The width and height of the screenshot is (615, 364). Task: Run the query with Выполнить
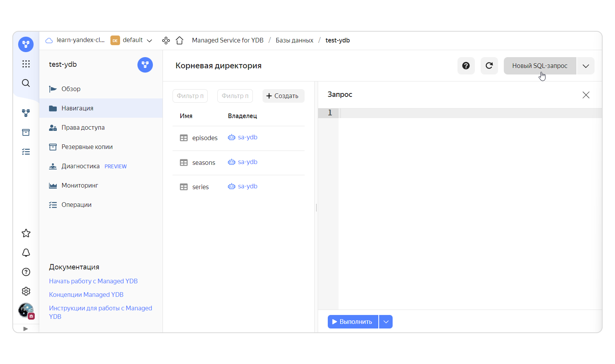point(353,322)
